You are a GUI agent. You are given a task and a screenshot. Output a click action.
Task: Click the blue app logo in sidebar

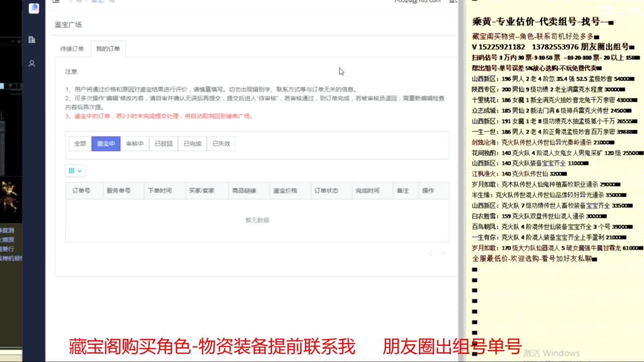[x=34, y=8]
